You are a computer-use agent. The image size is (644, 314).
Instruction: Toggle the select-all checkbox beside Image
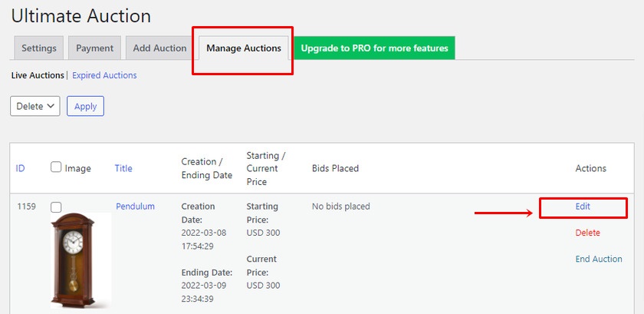[x=56, y=167]
